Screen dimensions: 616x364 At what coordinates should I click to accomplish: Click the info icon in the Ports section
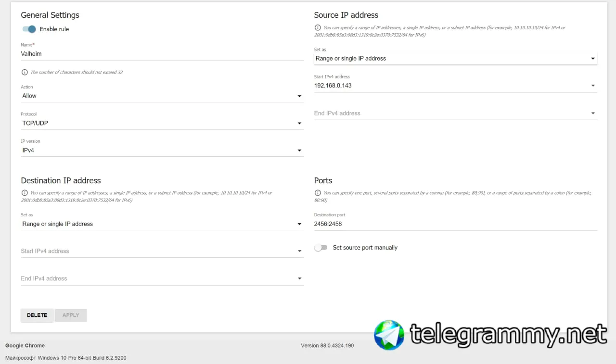(x=317, y=193)
